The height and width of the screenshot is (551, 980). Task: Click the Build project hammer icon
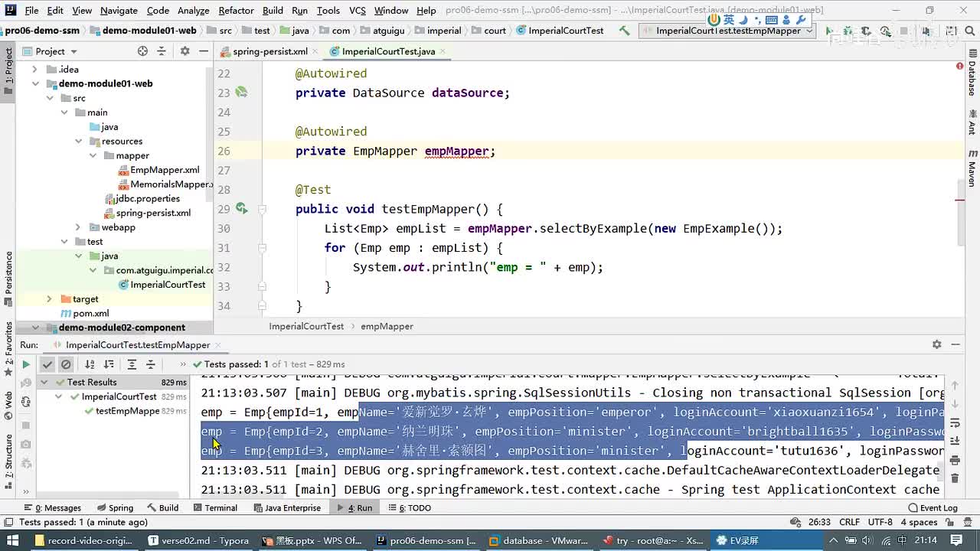point(625,31)
